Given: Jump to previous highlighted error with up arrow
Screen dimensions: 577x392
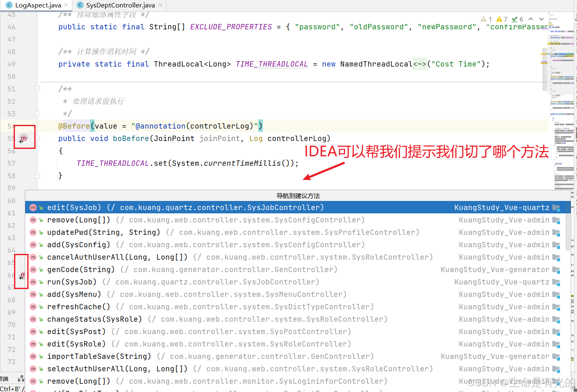Looking at the screenshot, I should [531, 19].
